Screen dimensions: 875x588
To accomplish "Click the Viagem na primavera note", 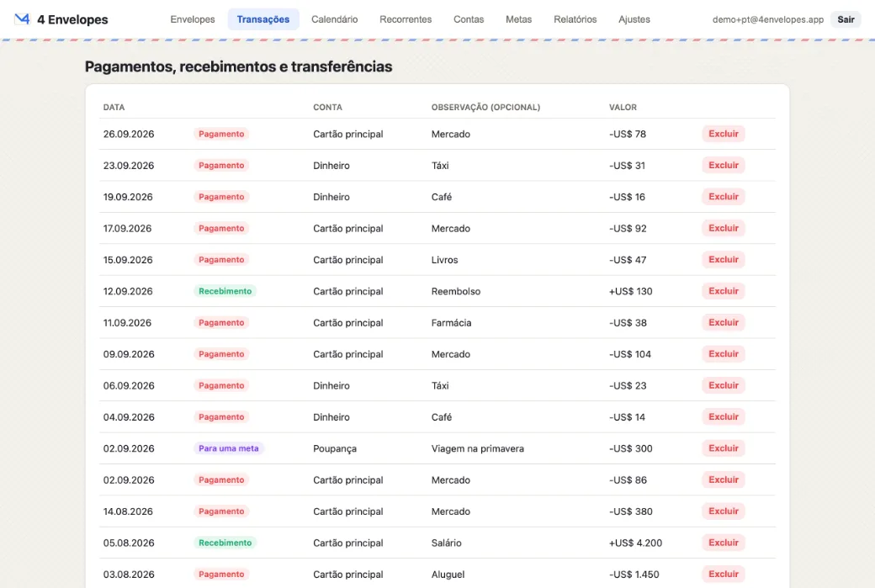I will click(478, 448).
